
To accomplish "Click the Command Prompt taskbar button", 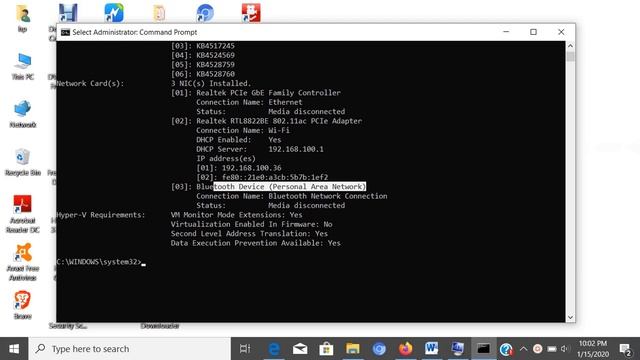I will tap(484, 349).
